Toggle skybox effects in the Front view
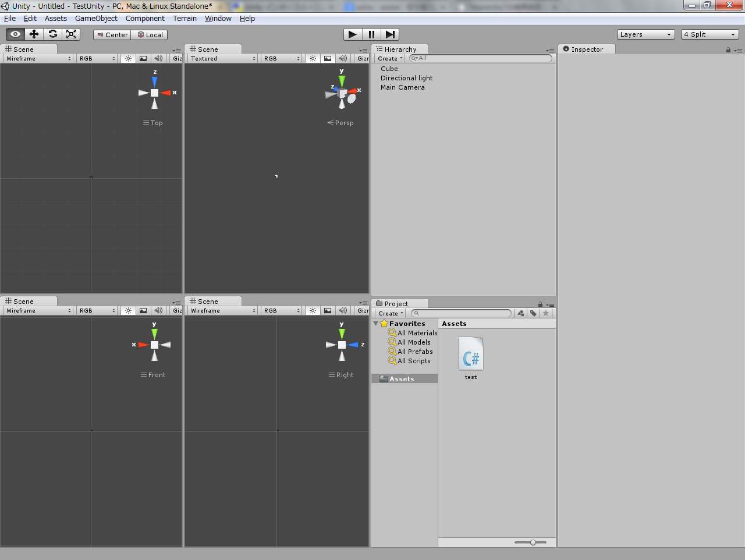This screenshot has width=745, height=560. [143, 310]
